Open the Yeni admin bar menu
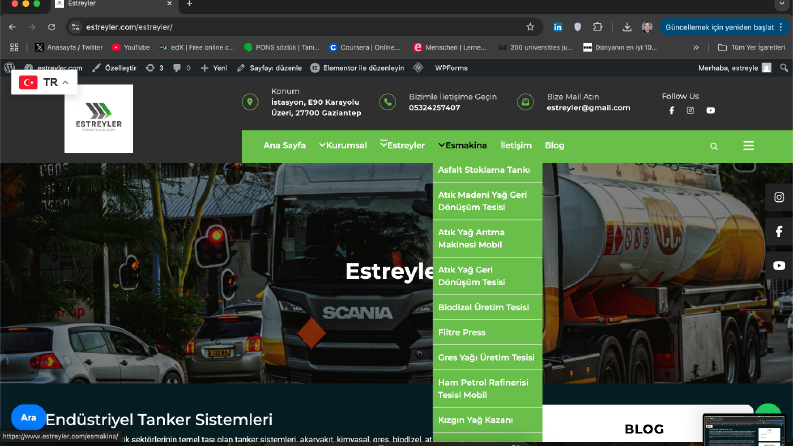Screen dimensions: 793x446 tap(214, 68)
